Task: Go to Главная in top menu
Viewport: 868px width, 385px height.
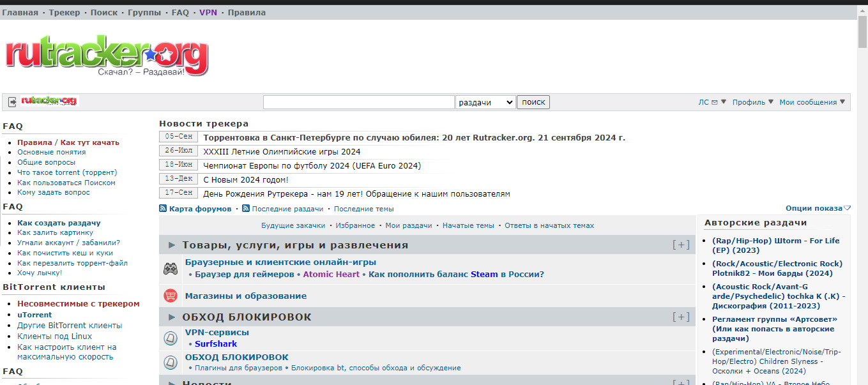Action: pos(20,12)
